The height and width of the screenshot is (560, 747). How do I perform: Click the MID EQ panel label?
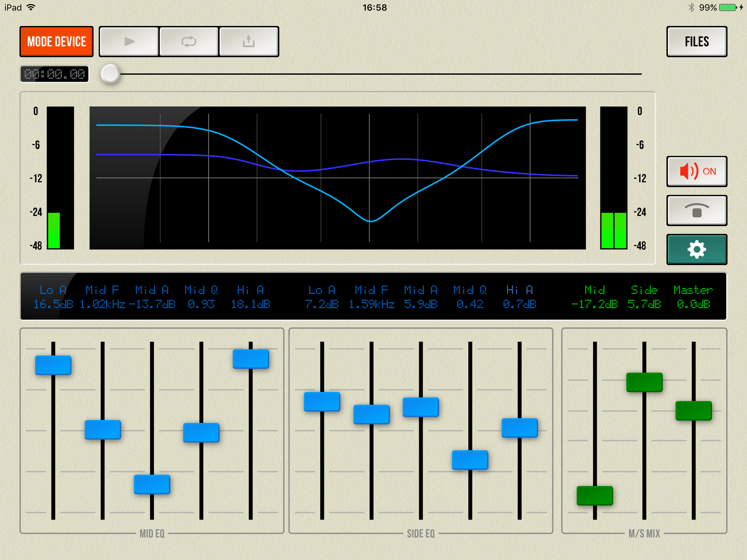click(x=152, y=534)
